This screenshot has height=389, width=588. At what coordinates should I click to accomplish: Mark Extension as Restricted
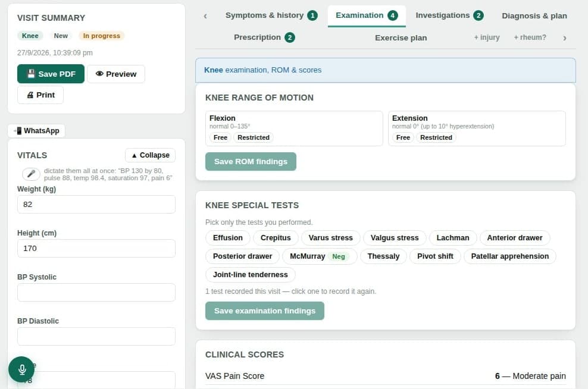click(436, 137)
